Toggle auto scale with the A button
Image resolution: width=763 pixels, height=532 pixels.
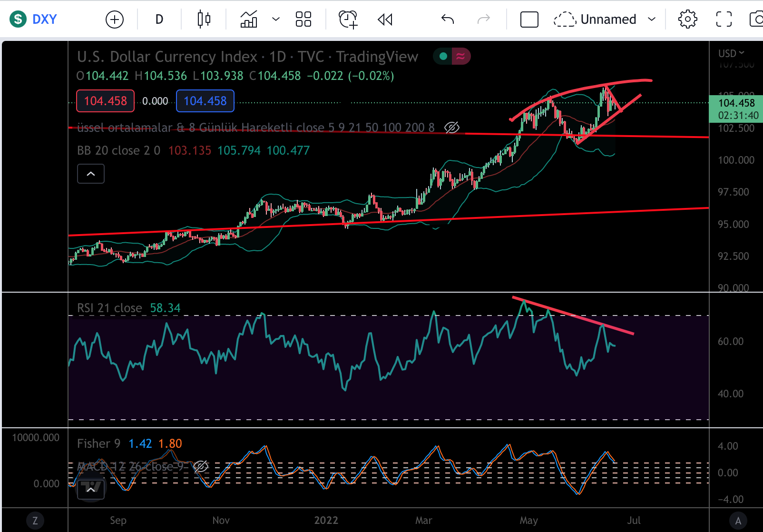pos(738,520)
